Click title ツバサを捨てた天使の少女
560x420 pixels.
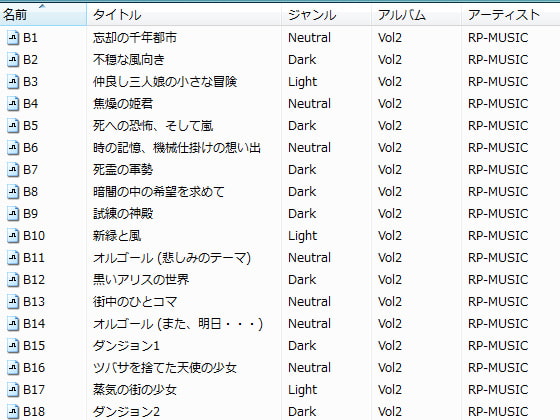(165, 368)
